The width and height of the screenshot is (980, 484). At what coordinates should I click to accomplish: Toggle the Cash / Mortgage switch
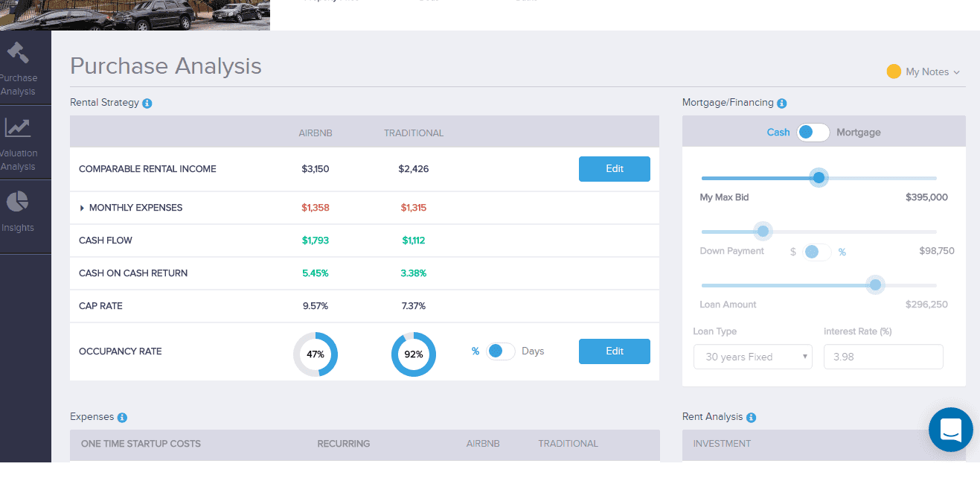click(x=813, y=133)
